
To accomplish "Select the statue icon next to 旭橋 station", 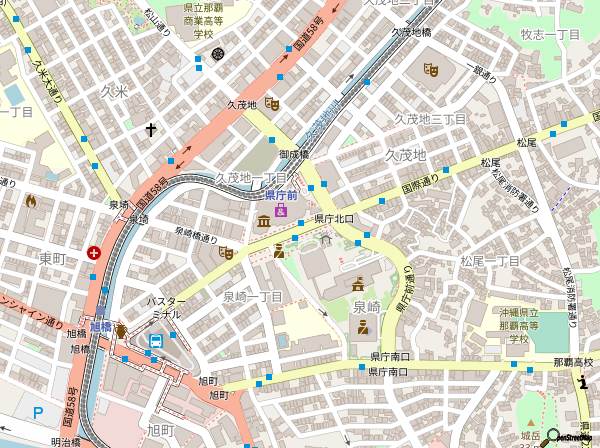I will pos(121,330).
